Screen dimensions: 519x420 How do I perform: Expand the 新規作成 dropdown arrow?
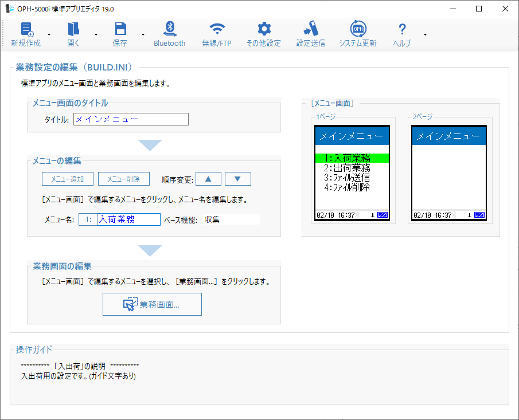pos(49,35)
